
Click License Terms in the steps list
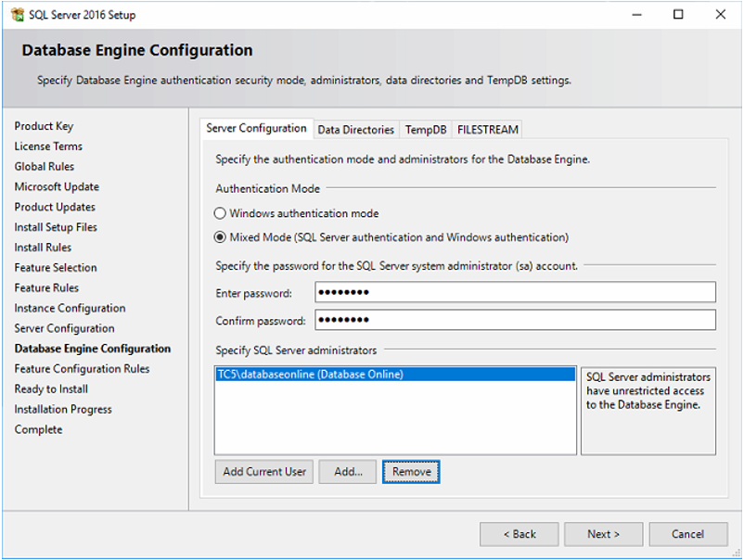pyautogui.click(x=48, y=146)
